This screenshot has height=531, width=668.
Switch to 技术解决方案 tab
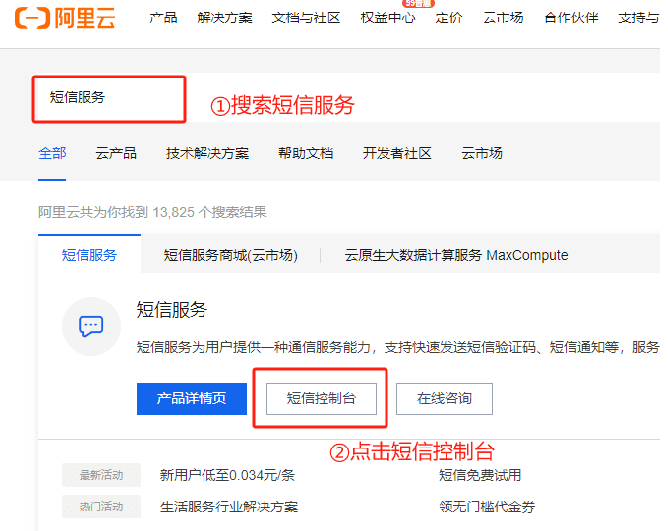207,153
